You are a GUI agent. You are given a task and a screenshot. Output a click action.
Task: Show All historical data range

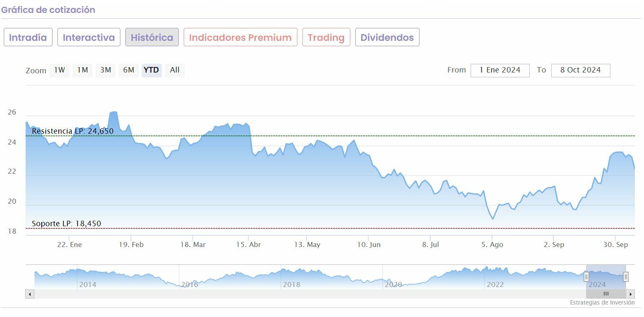click(175, 70)
